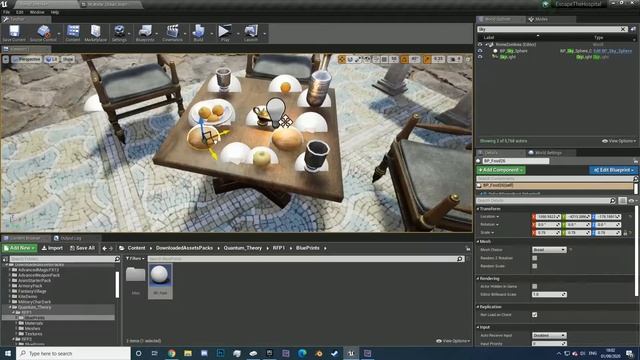Screen dimensions: 640x360
Task: Click the Add Component button
Action: pyautogui.click(x=501, y=170)
